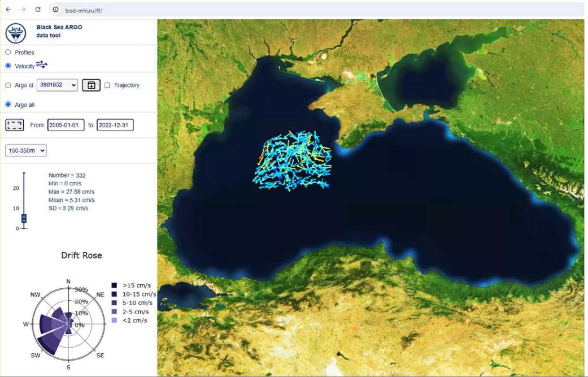The height and width of the screenshot is (377, 588).
Task: Click the velocity arrows icon
Action: 42,65
